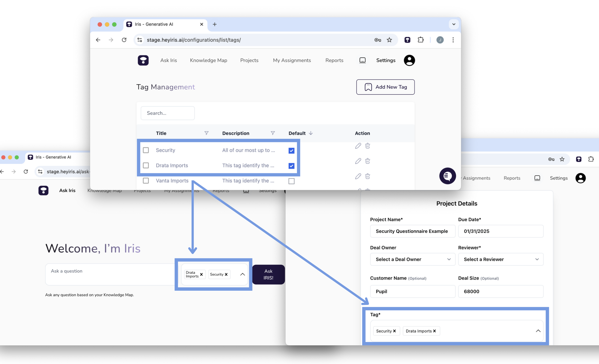
Task: Remove the Drata Imports chip in Ask Iris window
Action: (x=201, y=274)
